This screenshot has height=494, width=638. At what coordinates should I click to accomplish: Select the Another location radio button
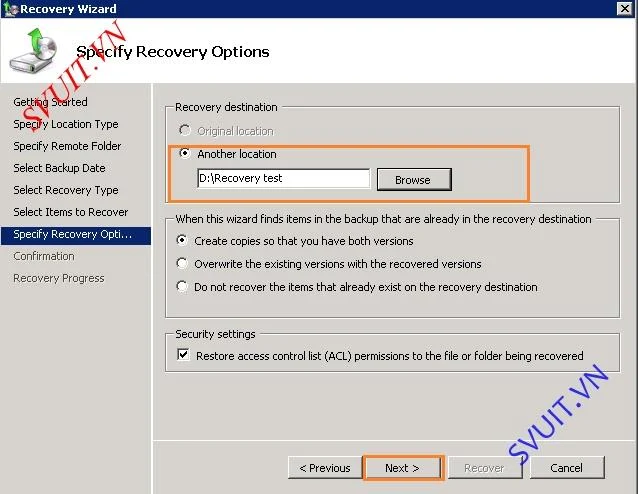(185, 153)
